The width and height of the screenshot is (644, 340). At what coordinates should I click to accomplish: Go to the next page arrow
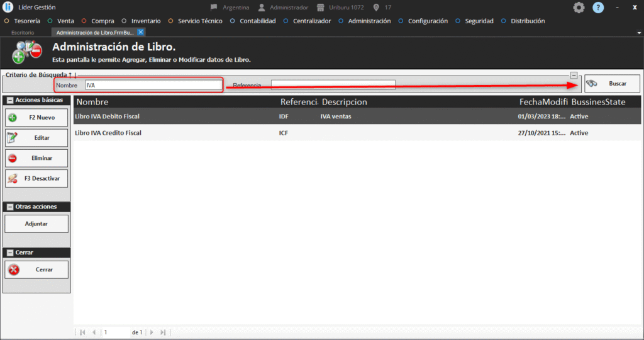[151, 332]
